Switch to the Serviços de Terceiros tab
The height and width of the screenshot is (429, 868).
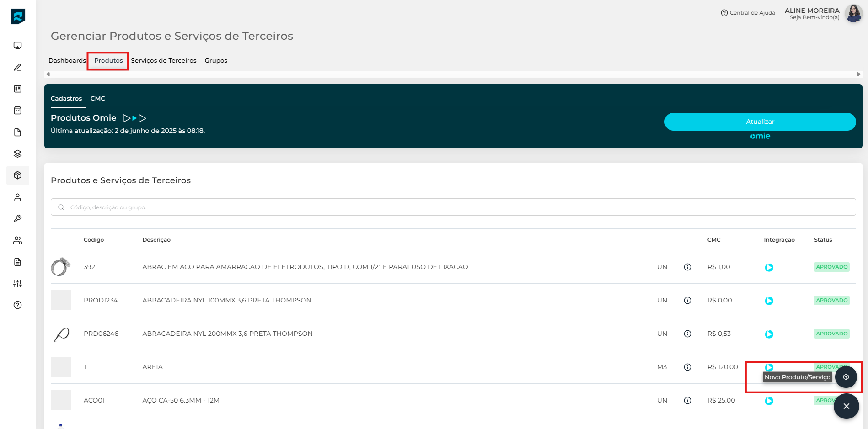tap(163, 61)
